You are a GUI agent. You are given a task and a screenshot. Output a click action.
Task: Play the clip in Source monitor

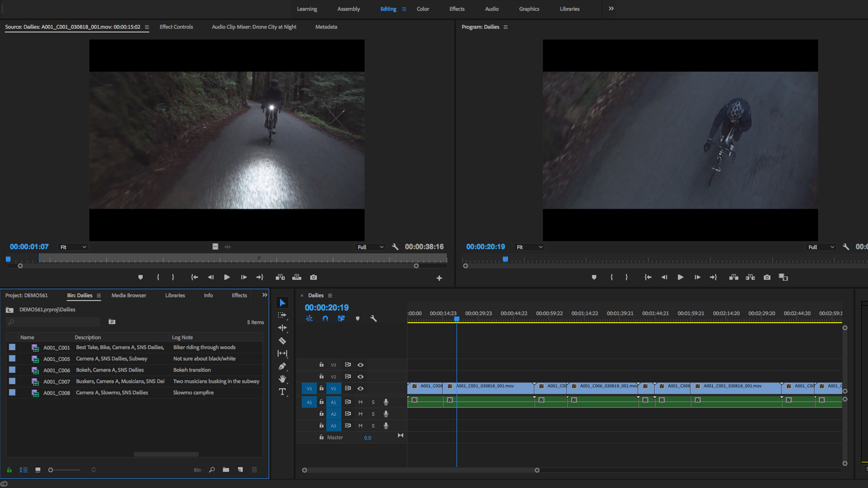point(227,277)
